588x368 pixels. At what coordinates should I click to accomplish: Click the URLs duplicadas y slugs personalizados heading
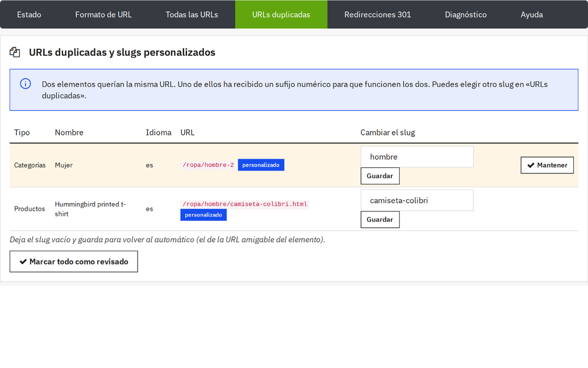(122, 52)
